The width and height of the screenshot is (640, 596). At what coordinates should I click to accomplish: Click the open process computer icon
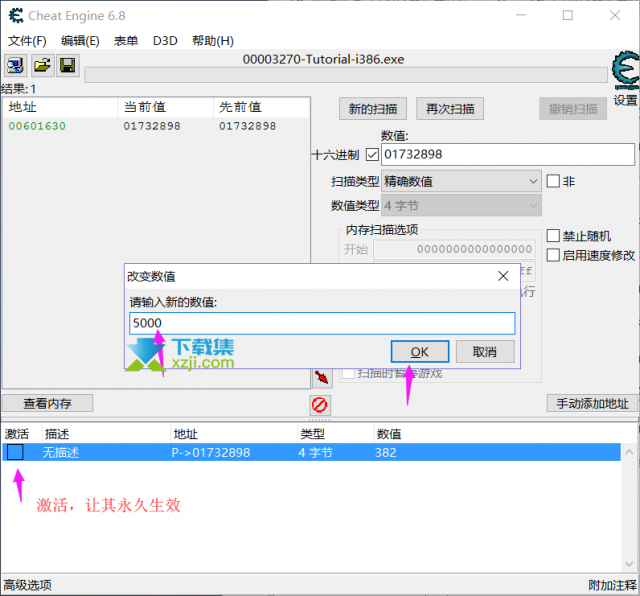16,65
